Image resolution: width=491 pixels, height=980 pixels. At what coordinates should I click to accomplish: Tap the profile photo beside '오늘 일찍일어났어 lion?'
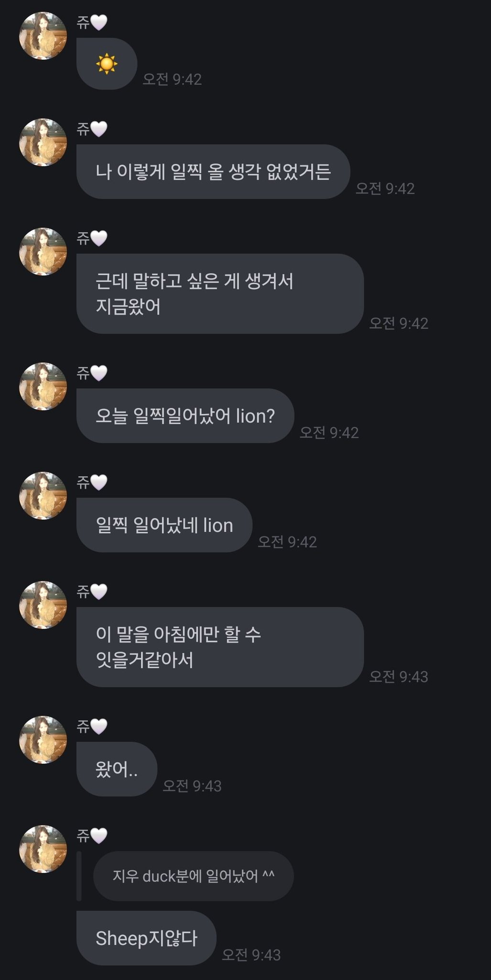click(43, 386)
